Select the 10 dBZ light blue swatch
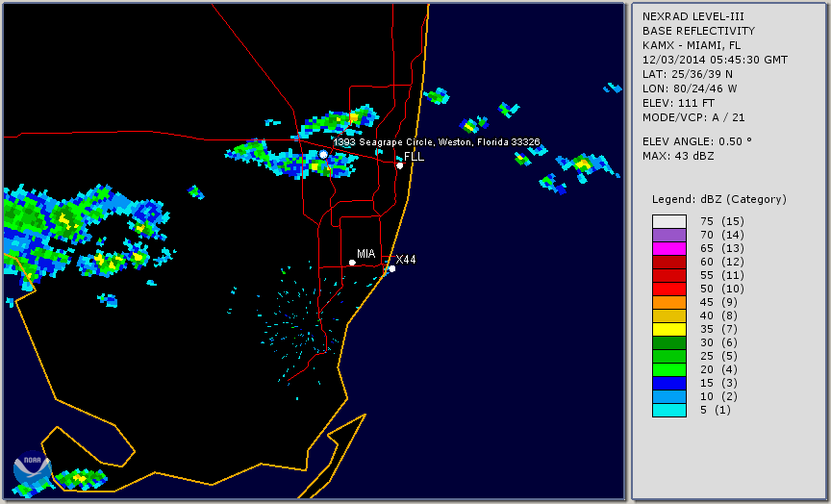The image size is (831, 504). pyautogui.click(x=669, y=397)
